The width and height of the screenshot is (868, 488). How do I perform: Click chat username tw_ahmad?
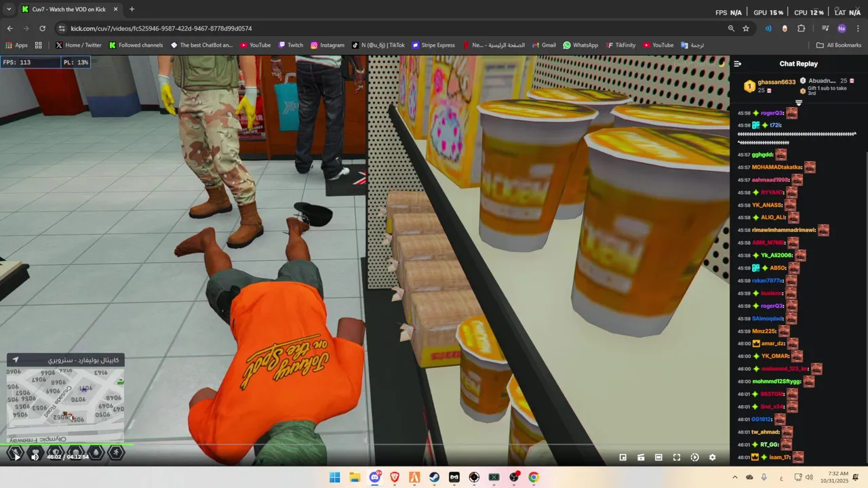[x=766, y=432]
